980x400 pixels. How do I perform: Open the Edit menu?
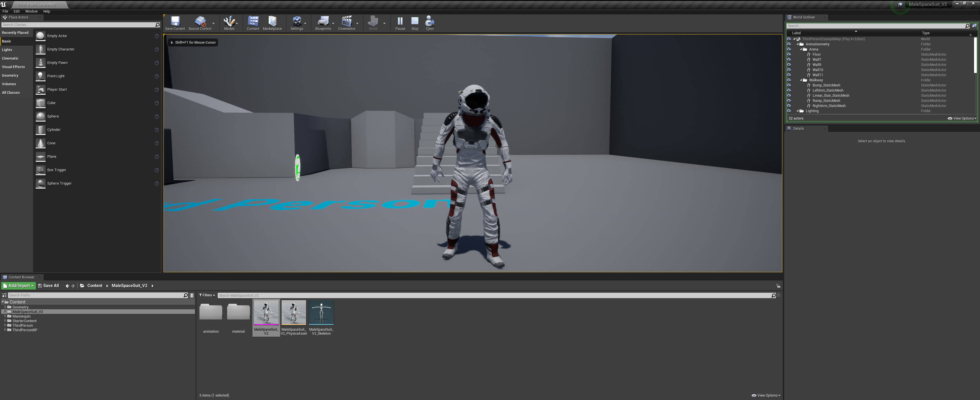tap(17, 11)
